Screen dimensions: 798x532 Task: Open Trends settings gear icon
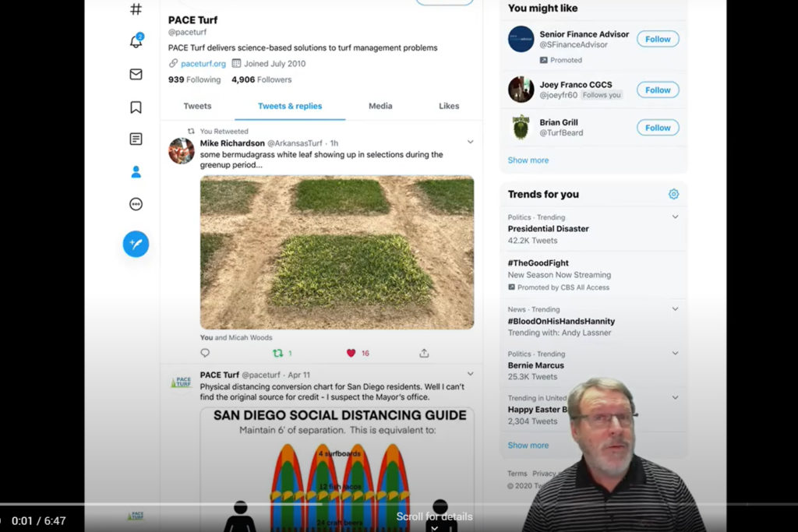coord(673,194)
